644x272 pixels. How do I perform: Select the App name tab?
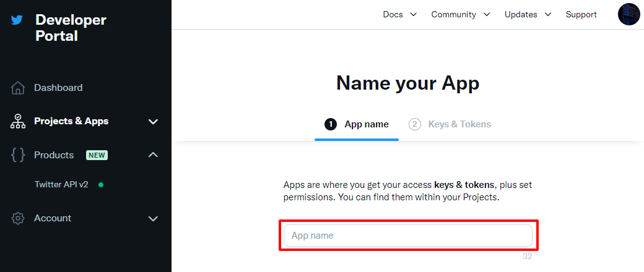click(x=357, y=124)
